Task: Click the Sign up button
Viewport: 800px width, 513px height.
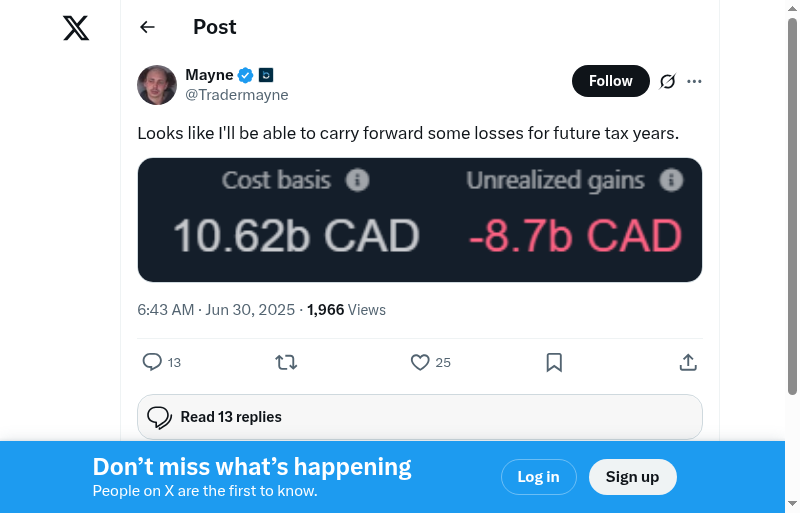Action: 632,477
